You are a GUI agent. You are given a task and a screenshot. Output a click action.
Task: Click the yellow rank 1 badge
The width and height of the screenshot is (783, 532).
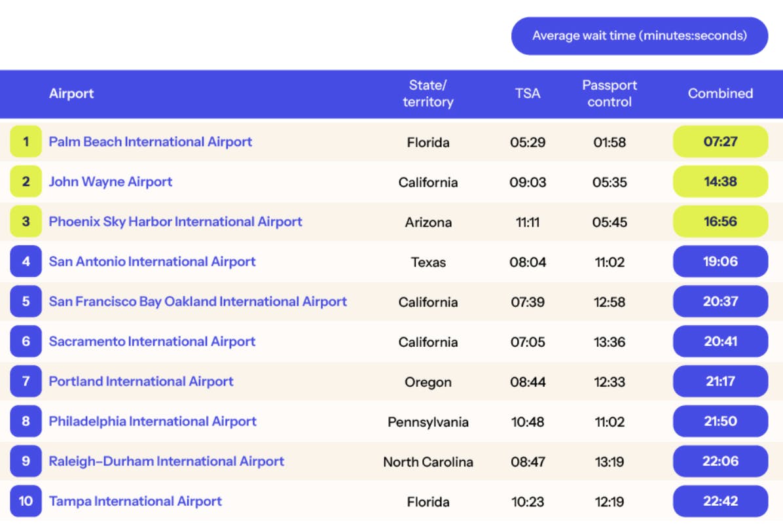(x=26, y=142)
